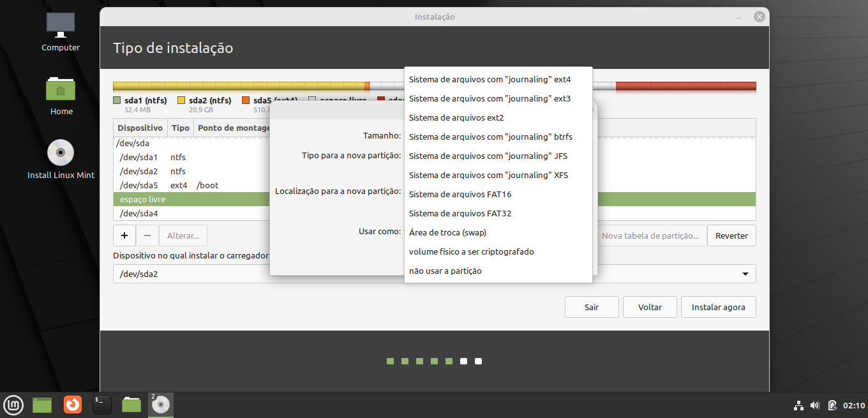Choose Área de troca (swap) option
The width and height of the screenshot is (868, 418).
pyautogui.click(x=498, y=233)
